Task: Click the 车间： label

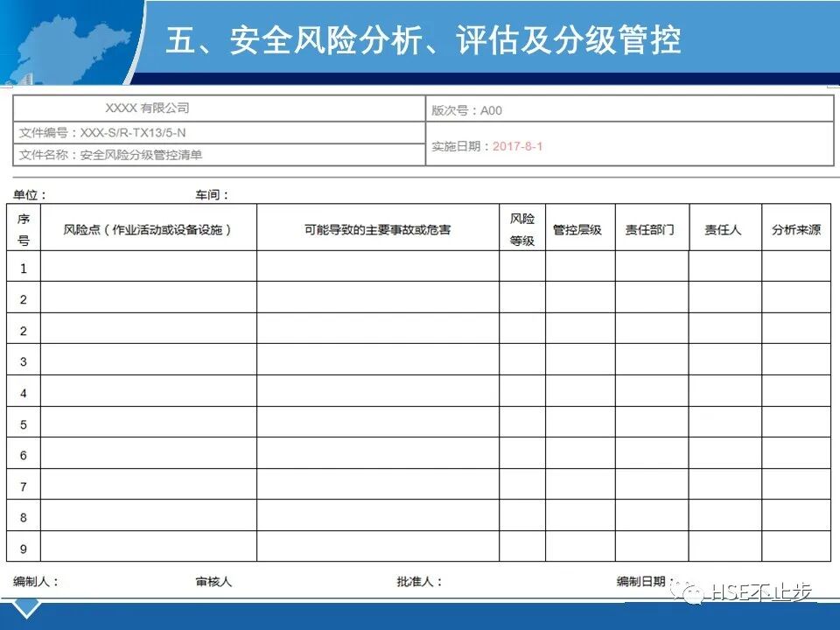Action: [x=212, y=195]
